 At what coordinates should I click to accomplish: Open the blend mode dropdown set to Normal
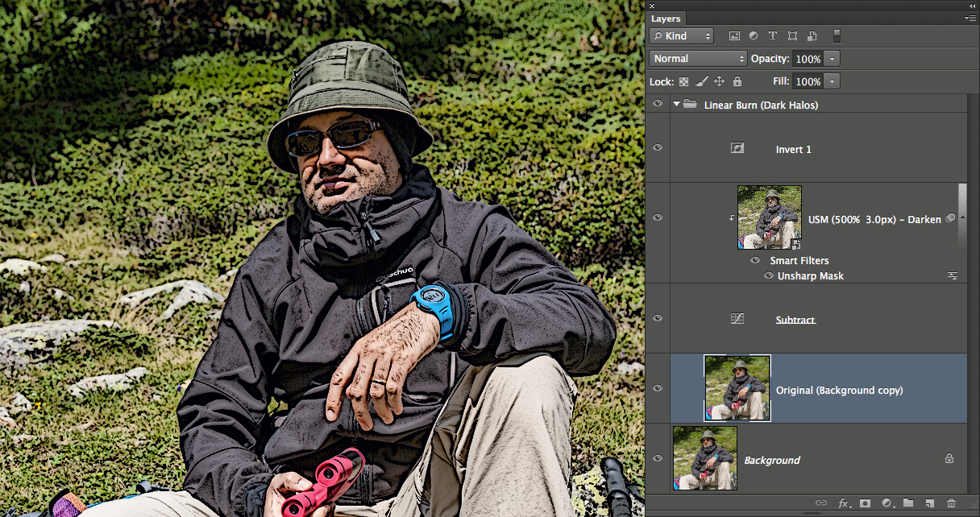(699, 59)
